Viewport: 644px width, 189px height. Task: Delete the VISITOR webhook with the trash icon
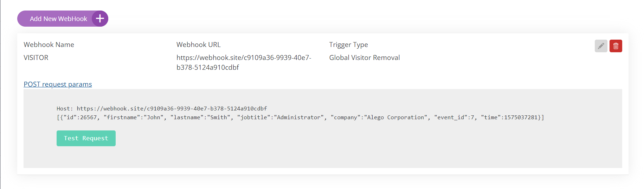pyautogui.click(x=616, y=46)
